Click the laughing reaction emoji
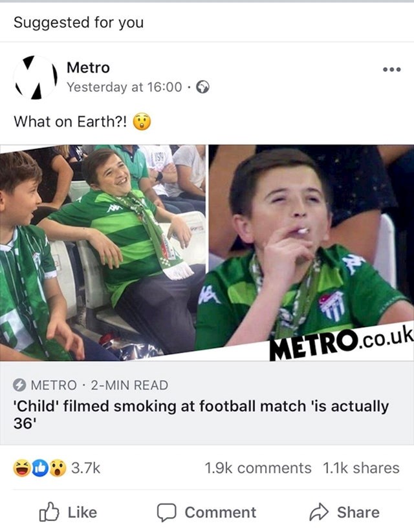414x532 pixels. point(22,468)
